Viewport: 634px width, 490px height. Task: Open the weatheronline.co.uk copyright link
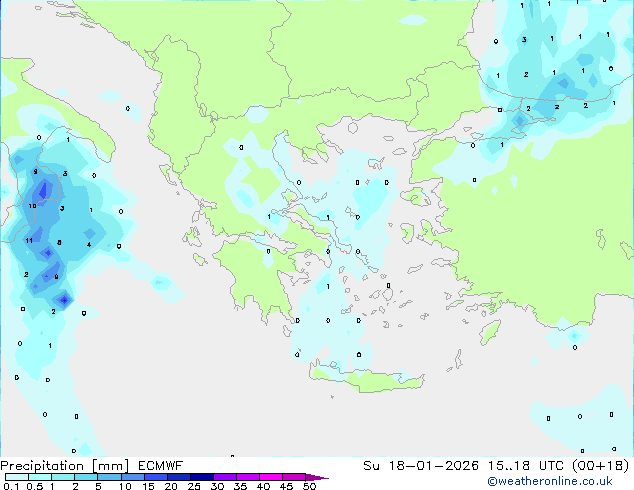pyautogui.click(x=549, y=481)
